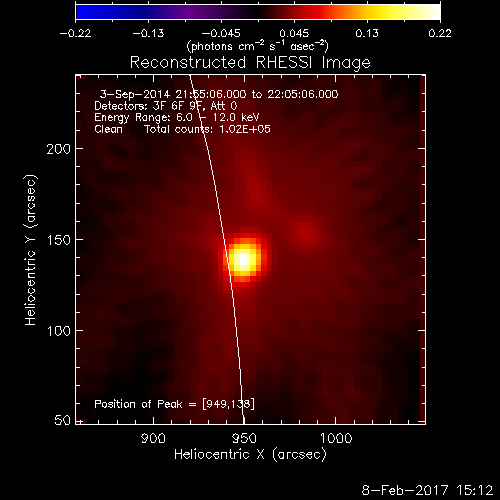Click the 1000 x-axis tick label
The width and height of the screenshot is (500, 500).
336,438
